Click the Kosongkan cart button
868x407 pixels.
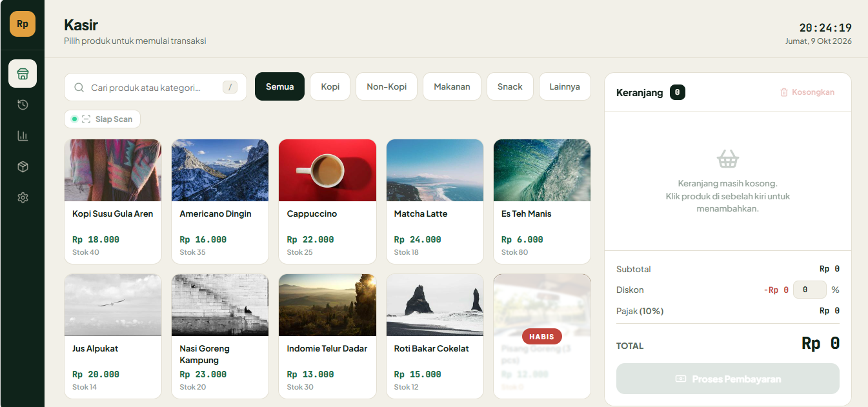807,92
